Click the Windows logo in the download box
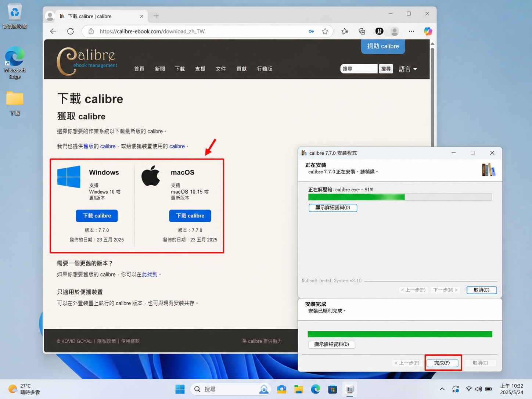This screenshot has width=532, height=399. [x=69, y=177]
